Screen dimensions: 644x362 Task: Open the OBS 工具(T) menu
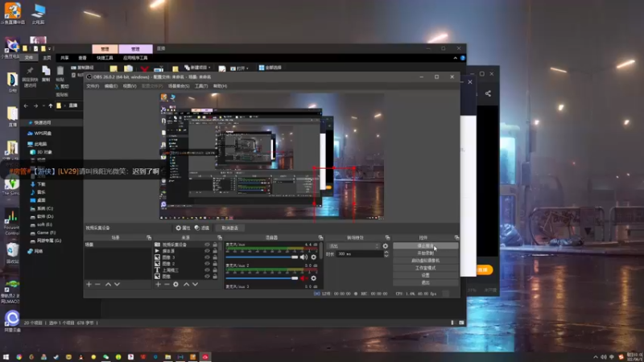coord(201,86)
